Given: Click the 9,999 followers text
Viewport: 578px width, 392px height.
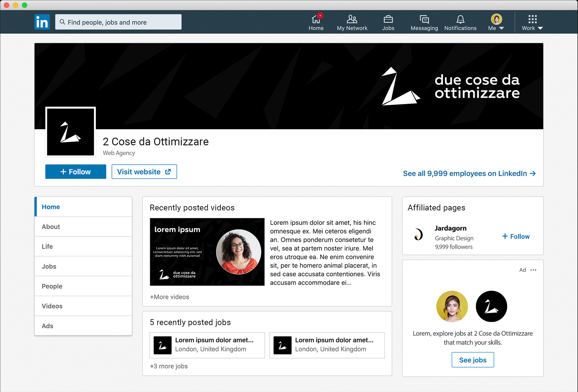Looking at the screenshot, I should (454, 247).
